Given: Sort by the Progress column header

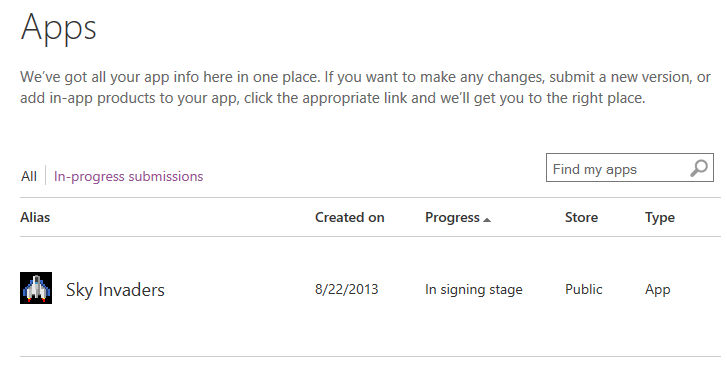Looking at the screenshot, I should [x=453, y=217].
